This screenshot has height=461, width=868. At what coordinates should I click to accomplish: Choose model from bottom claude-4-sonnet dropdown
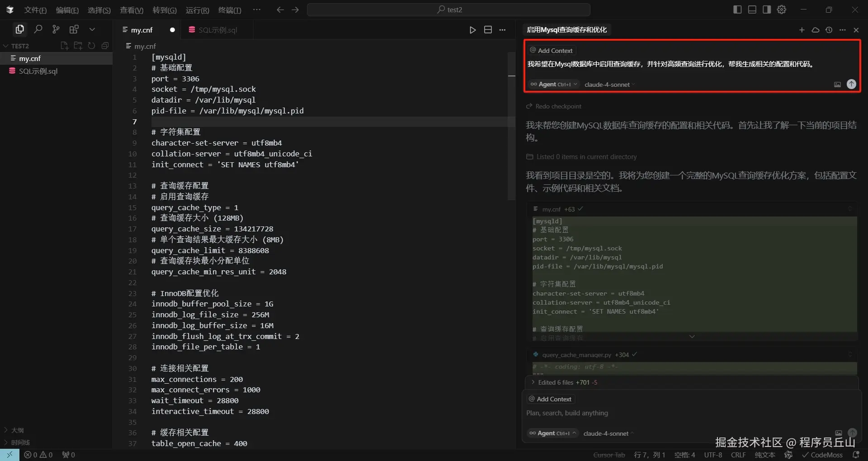(609, 433)
